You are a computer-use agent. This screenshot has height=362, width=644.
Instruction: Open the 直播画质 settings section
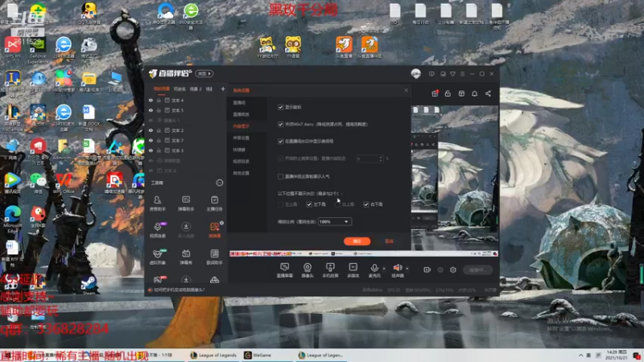click(x=241, y=114)
